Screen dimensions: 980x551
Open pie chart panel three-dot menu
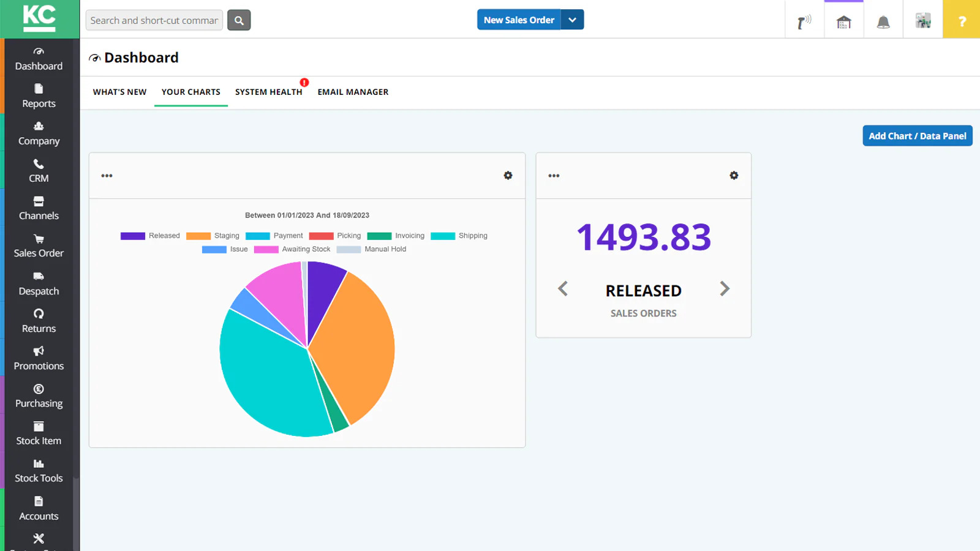[107, 176]
